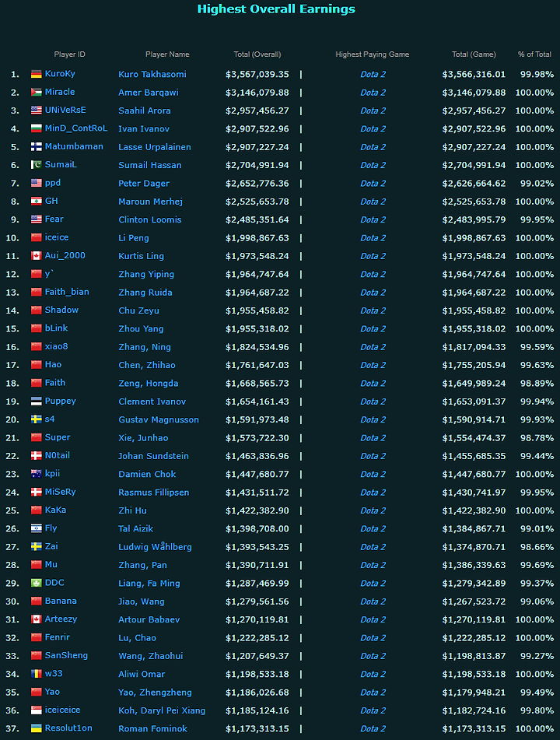Click the Australian flag beside kpii
The image size is (560, 740).
tap(37, 474)
